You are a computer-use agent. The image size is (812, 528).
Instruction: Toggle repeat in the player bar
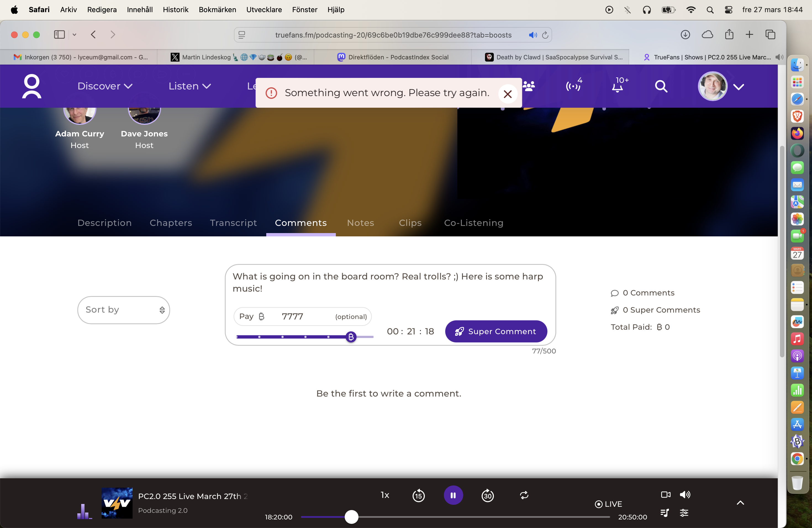coord(524,495)
